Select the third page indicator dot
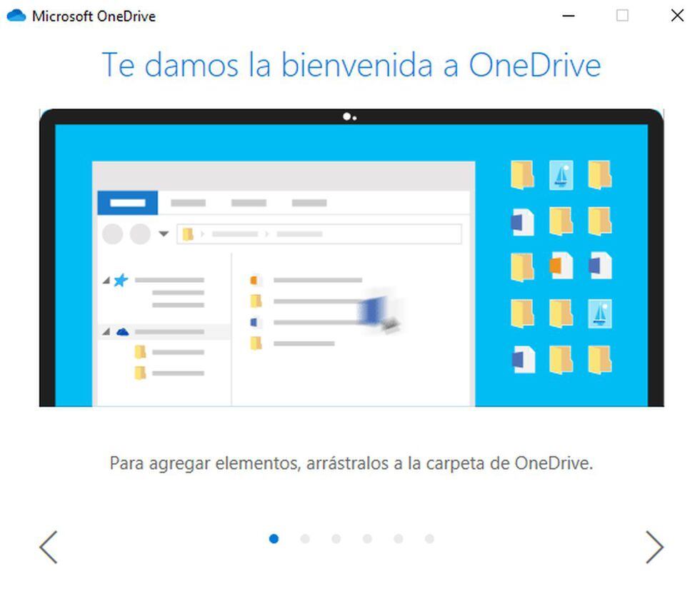 pos(336,539)
